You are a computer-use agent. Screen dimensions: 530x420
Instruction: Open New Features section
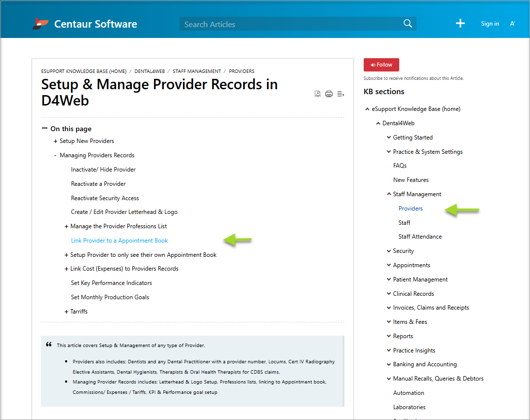pos(411,180)
